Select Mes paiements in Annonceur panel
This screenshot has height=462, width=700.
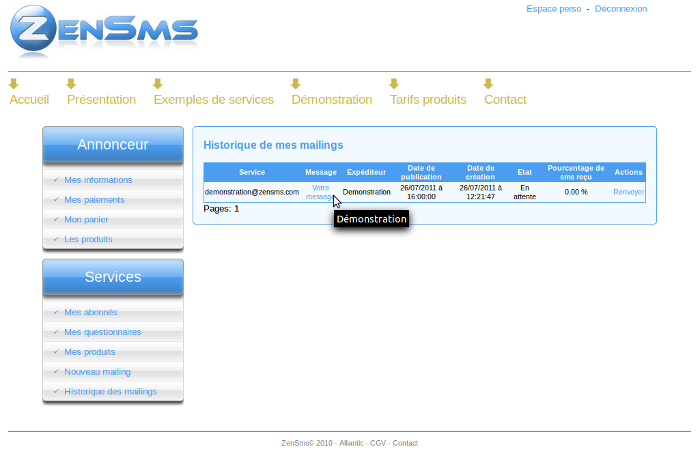94,200
